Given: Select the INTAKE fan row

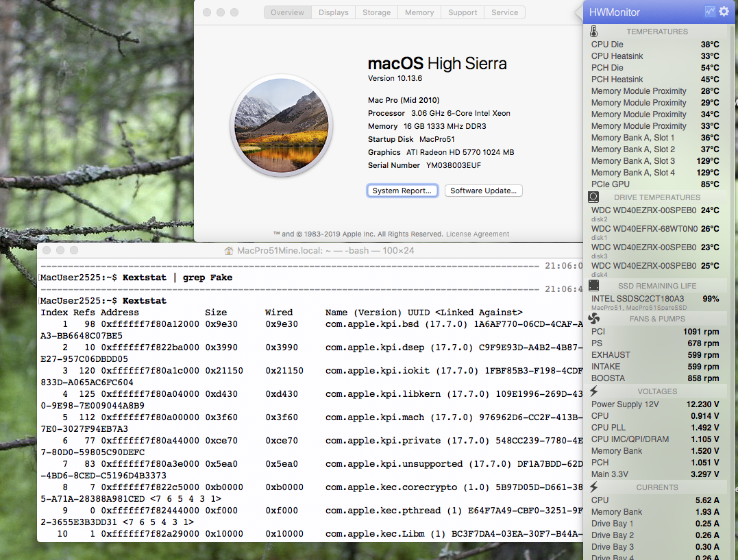Looking at the screenshot, I should [x=655, y=367].
